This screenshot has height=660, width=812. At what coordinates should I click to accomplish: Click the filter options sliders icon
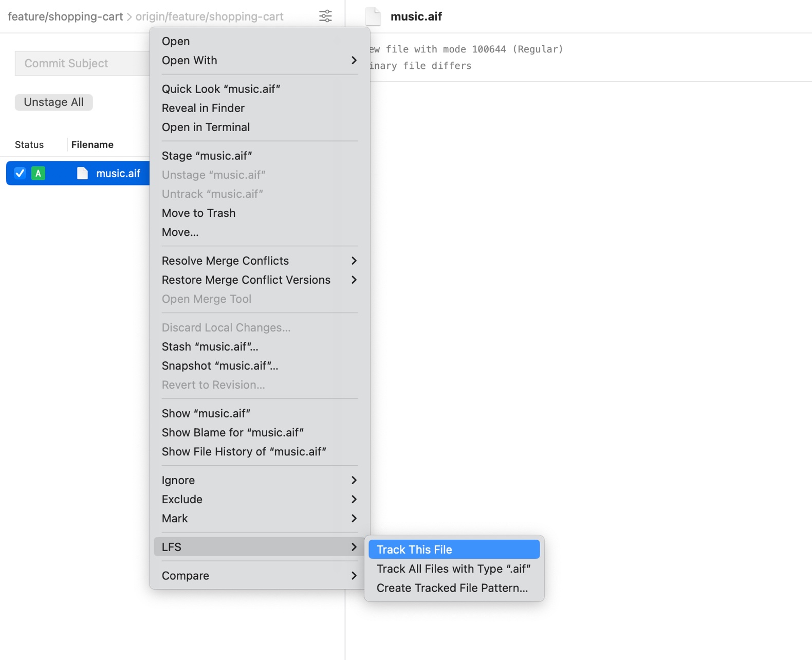[x=325, y=16]
